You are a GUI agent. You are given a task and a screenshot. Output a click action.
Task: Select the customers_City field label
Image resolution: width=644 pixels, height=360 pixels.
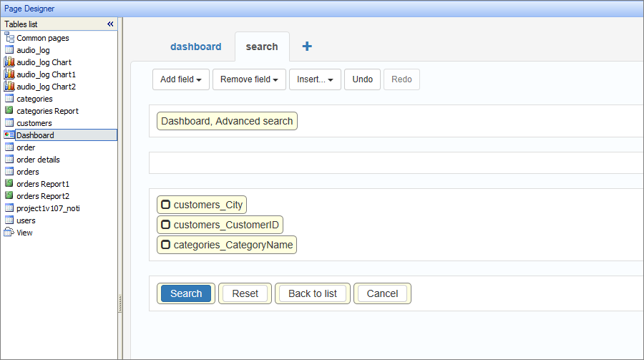(208, 205)
